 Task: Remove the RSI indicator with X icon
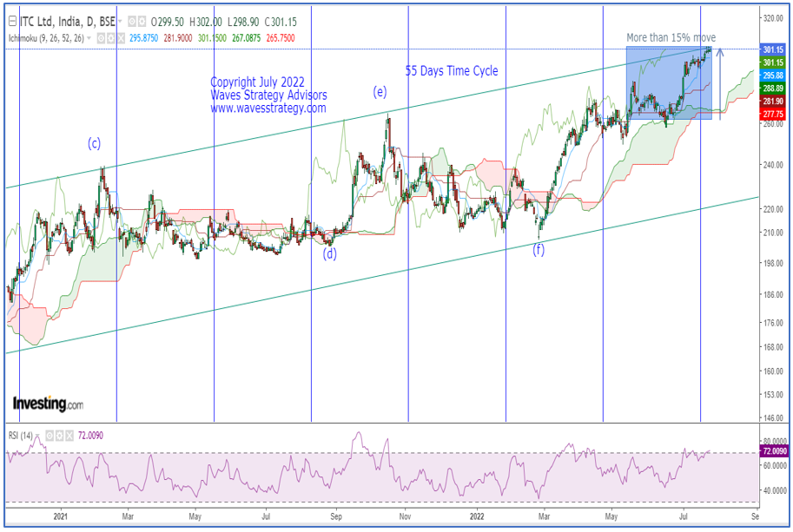[69, 436]
